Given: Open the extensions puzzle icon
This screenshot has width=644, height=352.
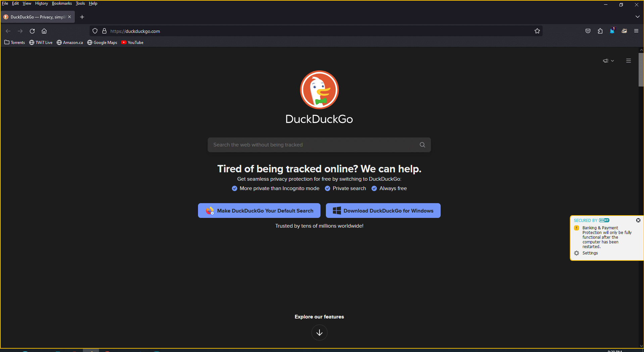Looking at the screenshot, I should pos(600,31).
